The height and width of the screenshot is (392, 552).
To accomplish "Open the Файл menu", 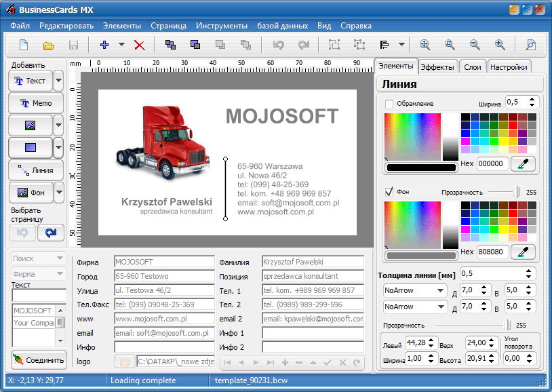I will pos(20,26).
